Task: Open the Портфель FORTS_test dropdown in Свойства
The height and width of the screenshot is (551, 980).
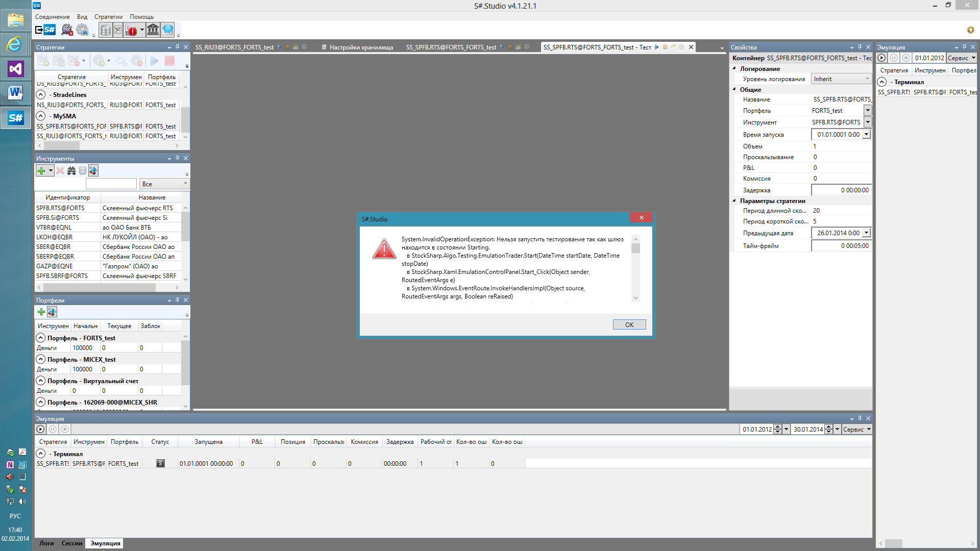Action: click(x=868, y=110)
